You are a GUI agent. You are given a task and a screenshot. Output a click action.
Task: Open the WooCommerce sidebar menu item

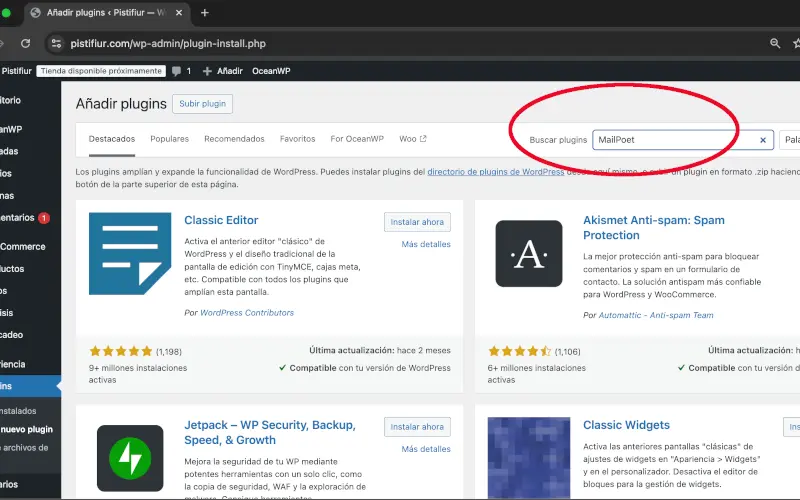pos(23,246)
